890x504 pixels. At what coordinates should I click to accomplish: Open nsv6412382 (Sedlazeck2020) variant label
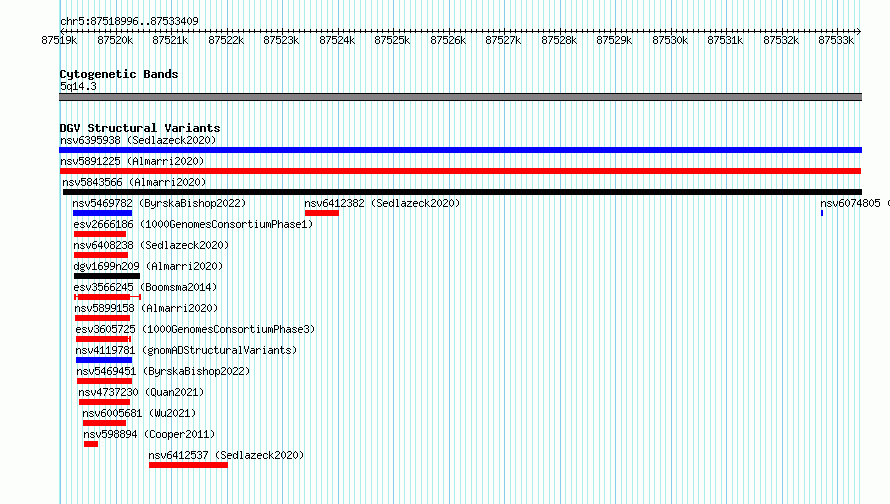click(x=382, y=203)
